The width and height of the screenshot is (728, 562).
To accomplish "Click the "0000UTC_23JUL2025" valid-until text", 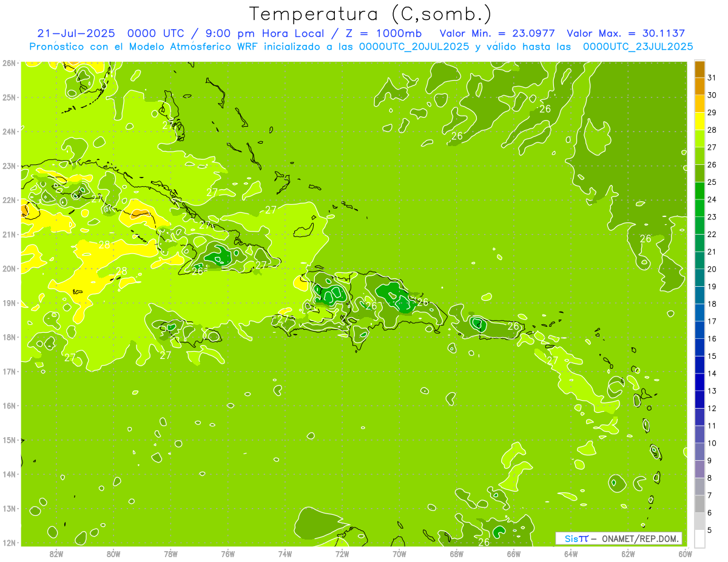I will pyautogui.click(x=638, y=46).
